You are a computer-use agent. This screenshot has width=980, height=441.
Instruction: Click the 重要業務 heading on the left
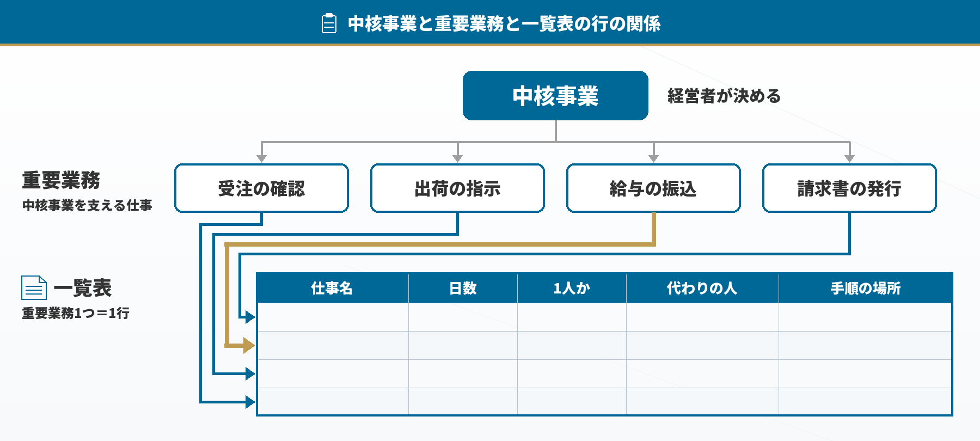pos(61,180)
